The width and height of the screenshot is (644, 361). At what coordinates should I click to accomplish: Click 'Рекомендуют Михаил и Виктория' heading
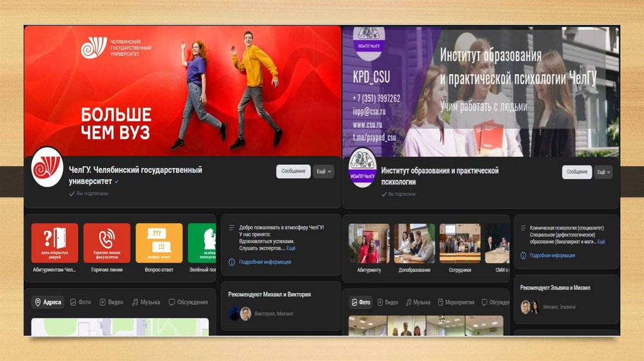(269, 294)
